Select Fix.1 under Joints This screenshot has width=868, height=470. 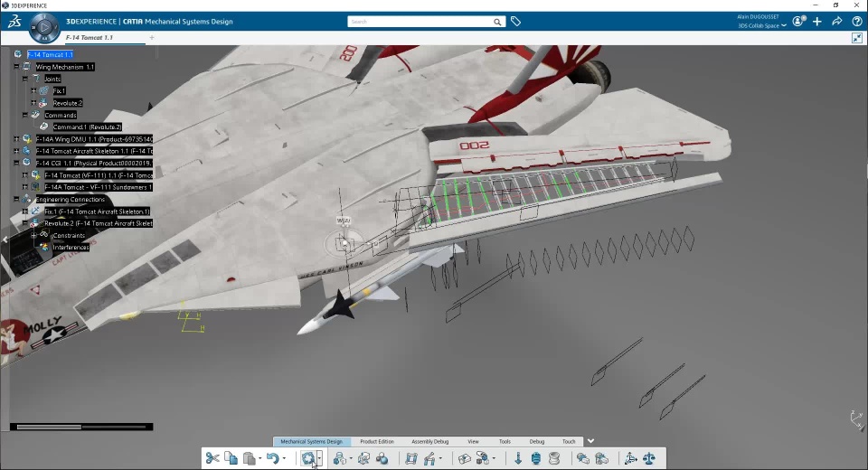click(59, 90)
